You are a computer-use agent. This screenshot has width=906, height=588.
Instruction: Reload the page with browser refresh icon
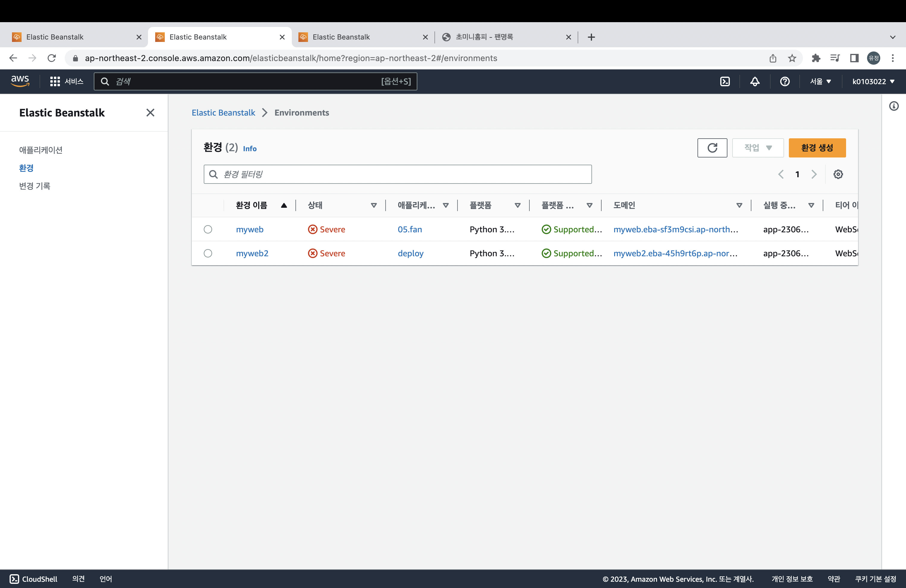click(52, 58)
